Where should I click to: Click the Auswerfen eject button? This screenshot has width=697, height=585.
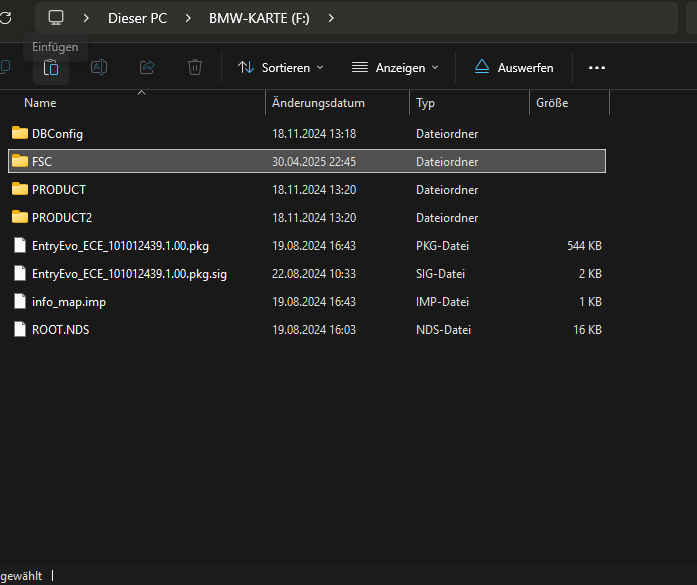pos(514,68)
